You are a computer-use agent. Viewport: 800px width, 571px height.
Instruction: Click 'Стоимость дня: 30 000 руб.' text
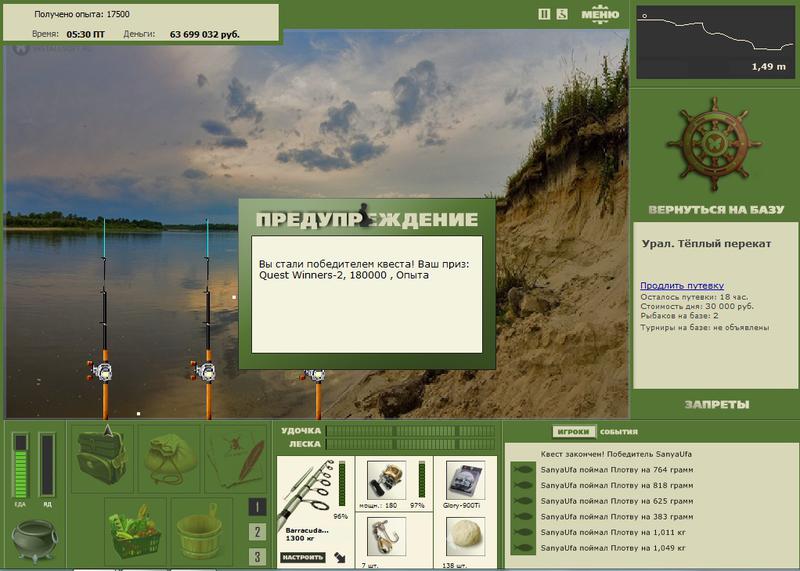[x=697, y=306]
